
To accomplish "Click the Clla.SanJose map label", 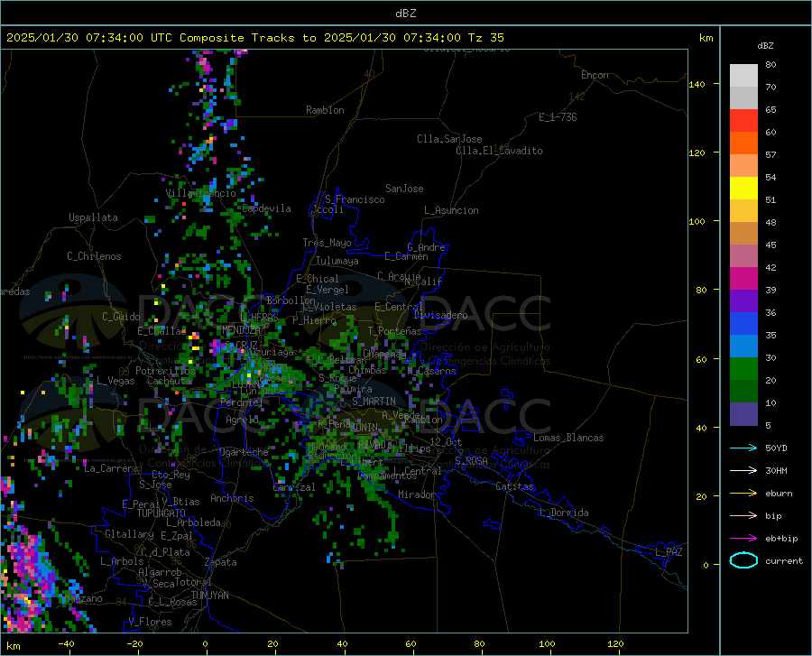I will [x=449, y=139].
